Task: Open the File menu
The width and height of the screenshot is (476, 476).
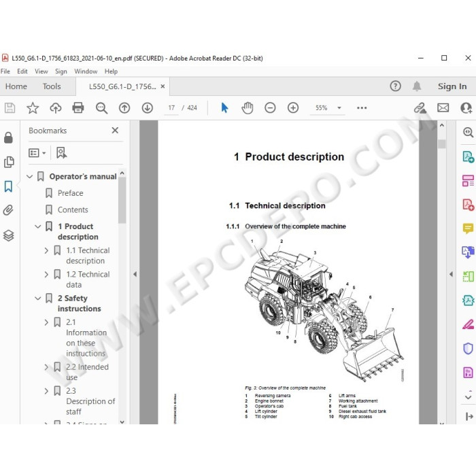Action: [5, 71]
